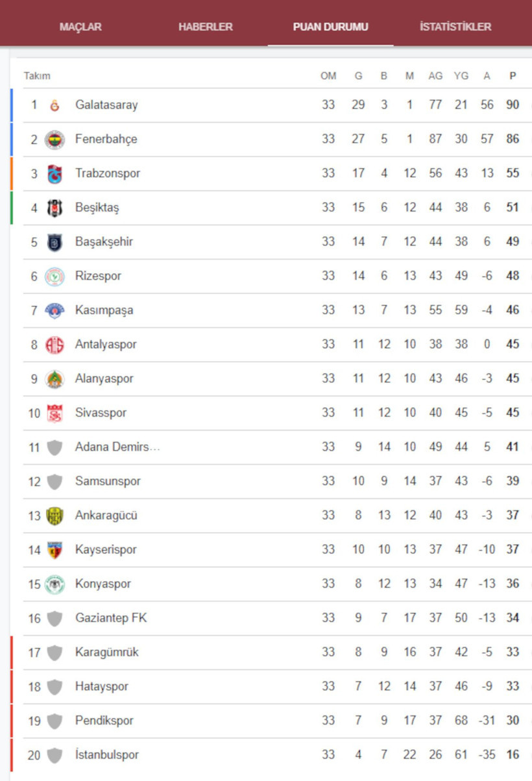This screenshot has width=532, height=781.
Task: Select the Trabzonspor team badge
Action: (x=54, y=174)
